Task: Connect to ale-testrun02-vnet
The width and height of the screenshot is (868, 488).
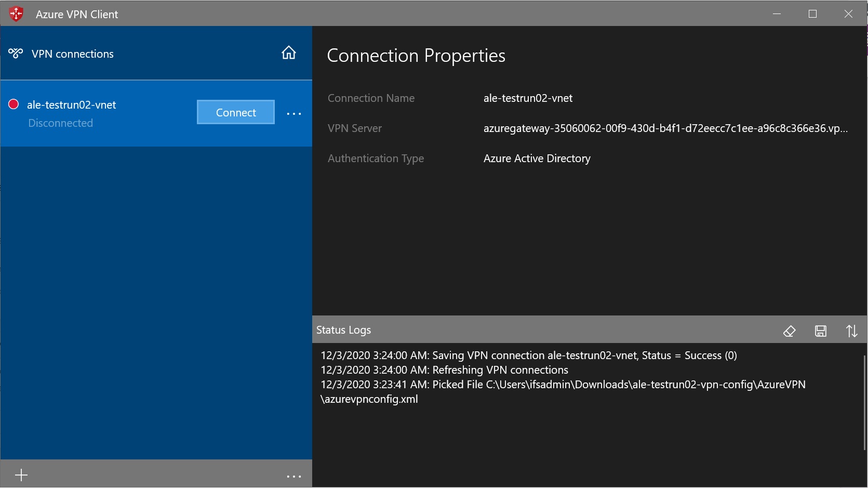Action: tap(236, 112)
